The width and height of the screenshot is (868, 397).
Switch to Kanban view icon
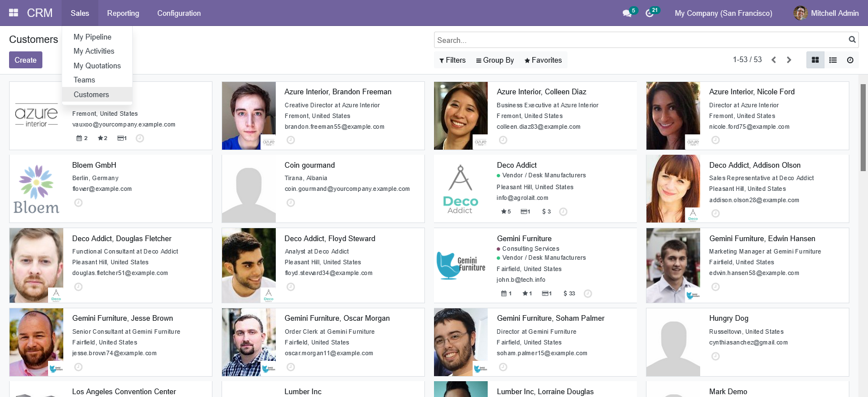click(x=815, y=60)
